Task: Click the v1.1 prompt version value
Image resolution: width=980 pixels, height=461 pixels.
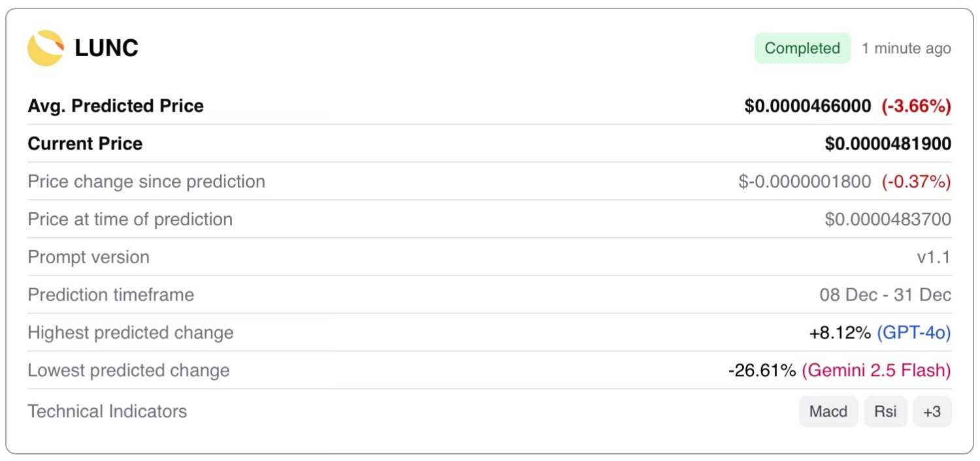Action: point(934,257)
